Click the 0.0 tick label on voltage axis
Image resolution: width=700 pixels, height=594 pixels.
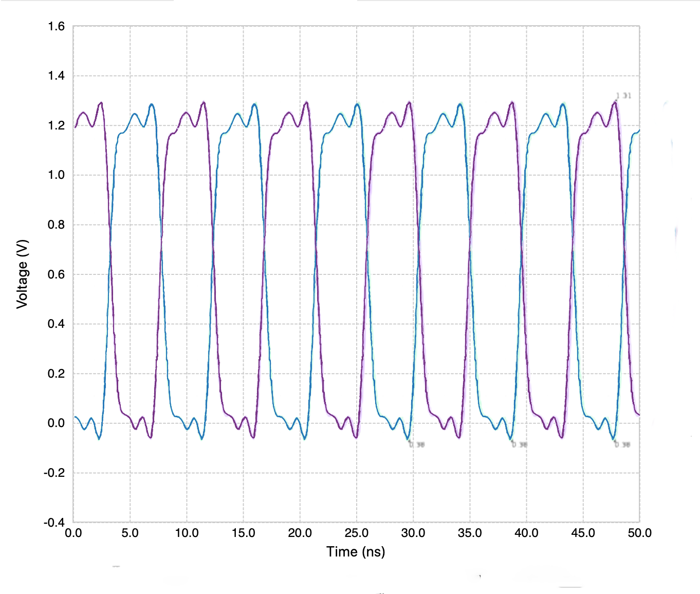[x=57, y=423]
